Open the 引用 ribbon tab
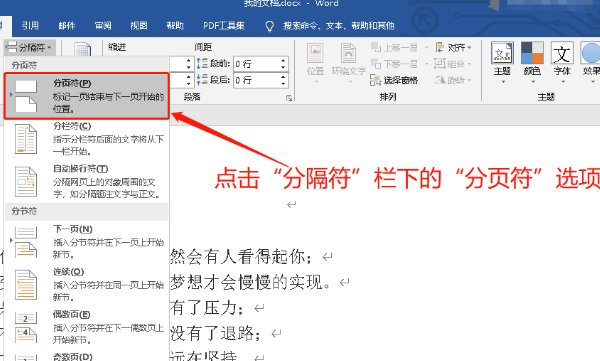The height and width of the screenshot is (361, 600). [x=30, y=26]
